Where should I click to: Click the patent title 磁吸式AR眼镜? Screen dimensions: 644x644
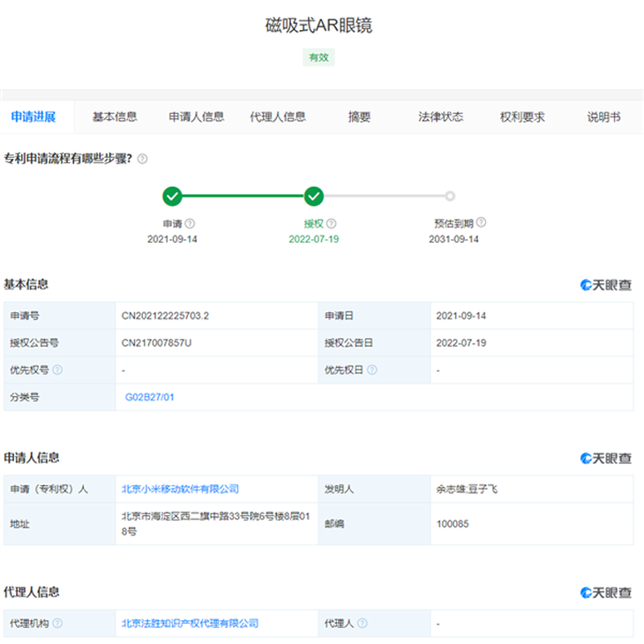(318, 26)
